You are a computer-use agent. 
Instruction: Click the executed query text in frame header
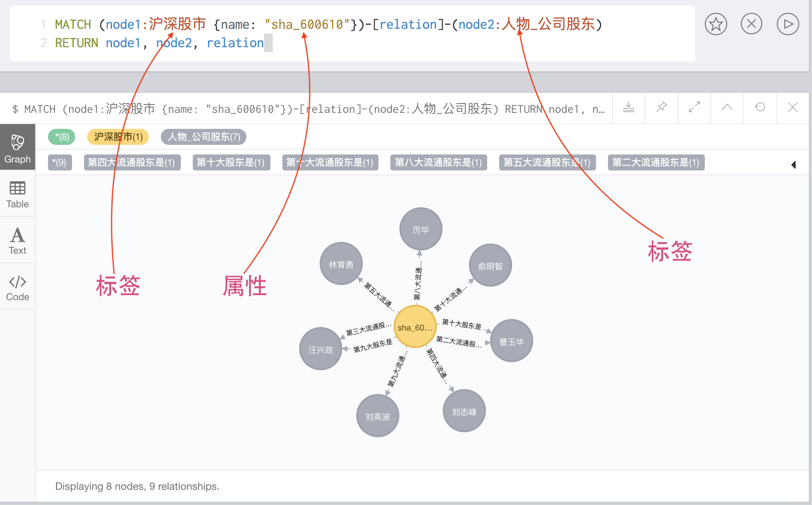click(x=308, y=108)
